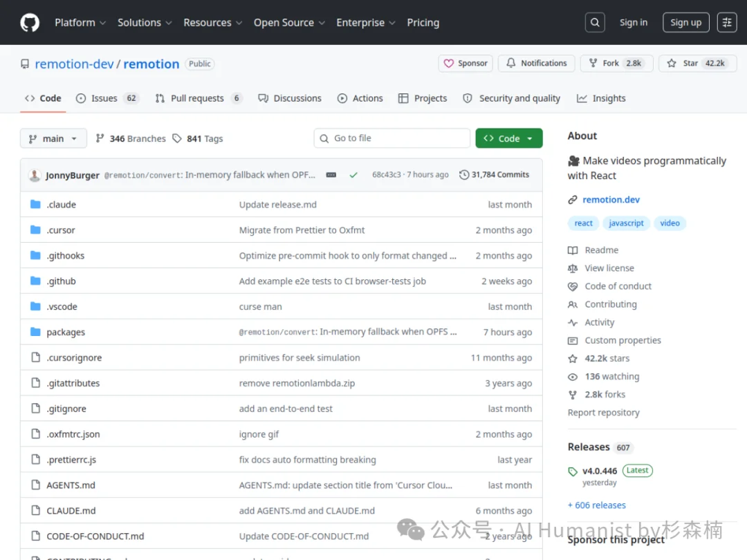Open the Pull requests tab
This screenshot has width=747, height=560.
click(198, 98)
